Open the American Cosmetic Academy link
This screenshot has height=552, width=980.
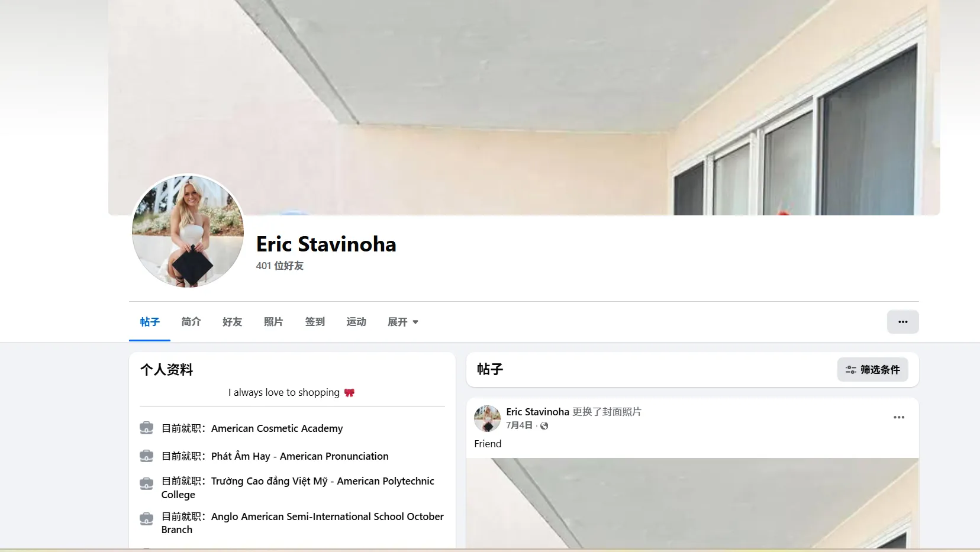tap(277, 428)
